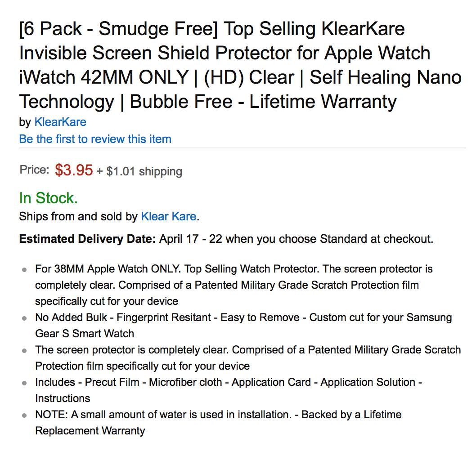Click 'Lifetime Warranty' in the product title
The width and height of the screenshot is (476, 456).
(323, 102)
